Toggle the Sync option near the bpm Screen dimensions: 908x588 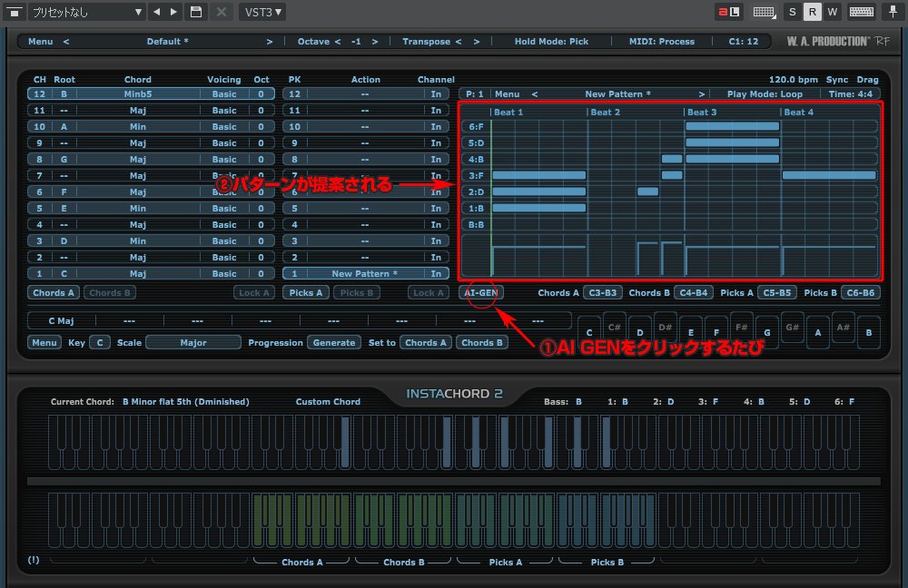click(x=837, y=80)
